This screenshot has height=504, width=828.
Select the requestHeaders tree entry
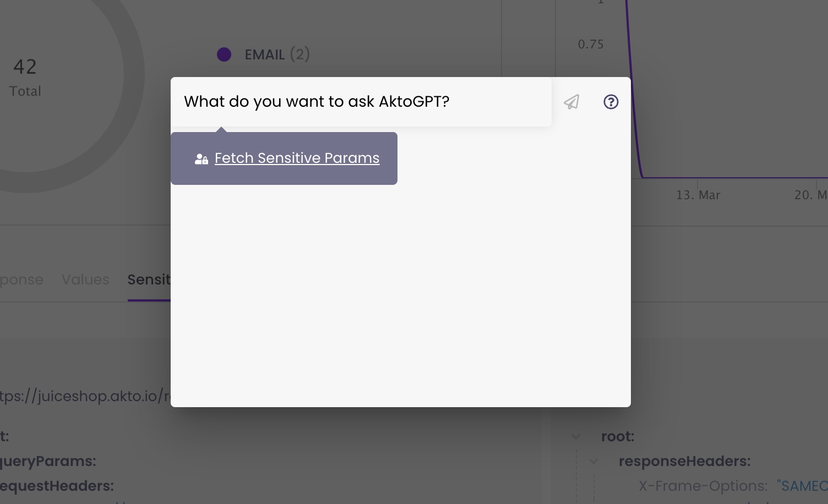(57, 486)
